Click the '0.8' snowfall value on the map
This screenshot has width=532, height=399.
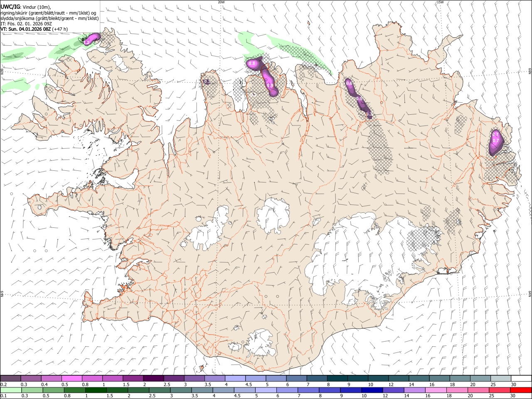point(252,63)
